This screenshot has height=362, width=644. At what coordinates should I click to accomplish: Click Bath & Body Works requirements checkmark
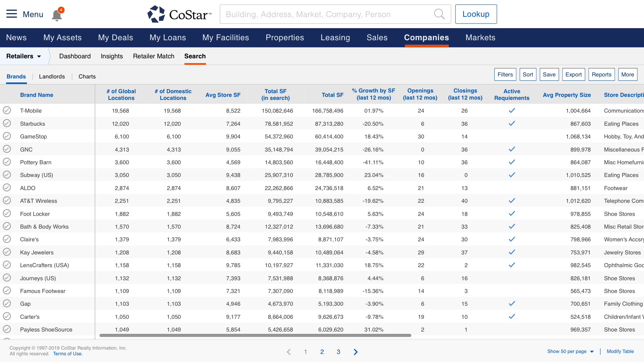(x=512, y=227)
